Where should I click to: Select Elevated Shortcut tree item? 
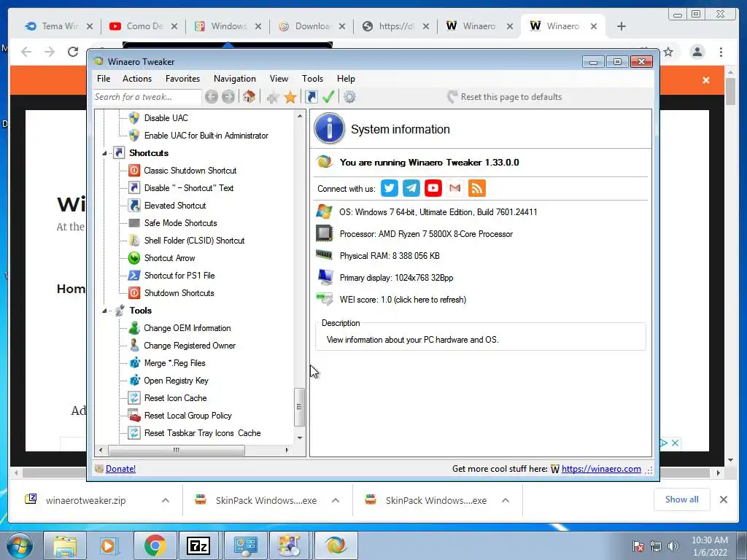[175, 205]
